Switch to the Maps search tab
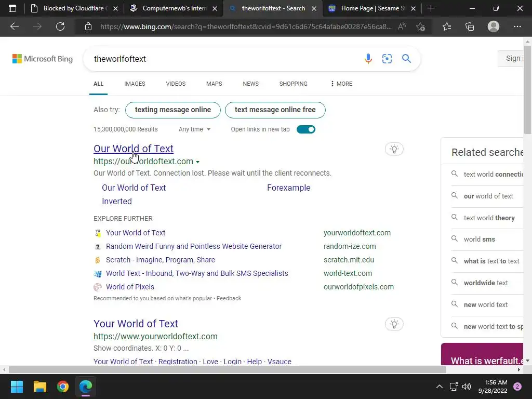 click(x=214, y=84)
